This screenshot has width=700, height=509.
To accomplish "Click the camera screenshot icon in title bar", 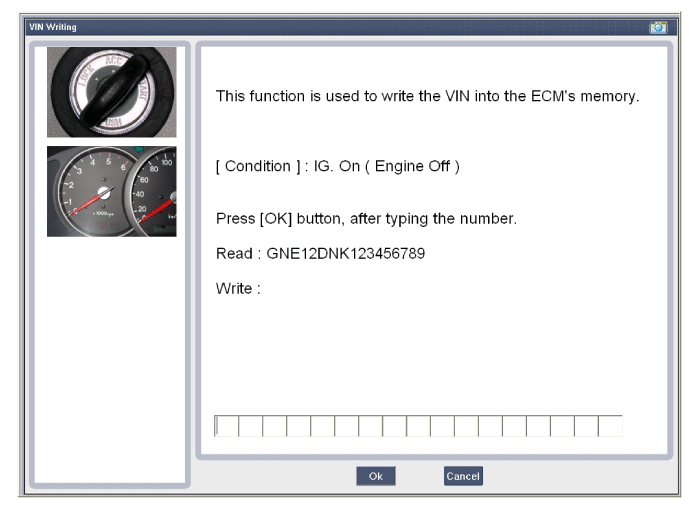I will point(658,27).
